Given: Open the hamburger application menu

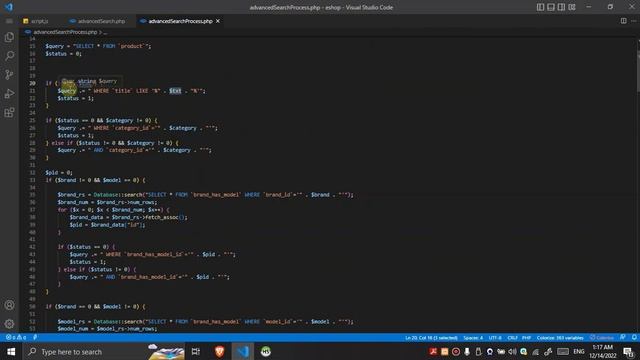Looking at the screenshot, I should coord(9,21).
